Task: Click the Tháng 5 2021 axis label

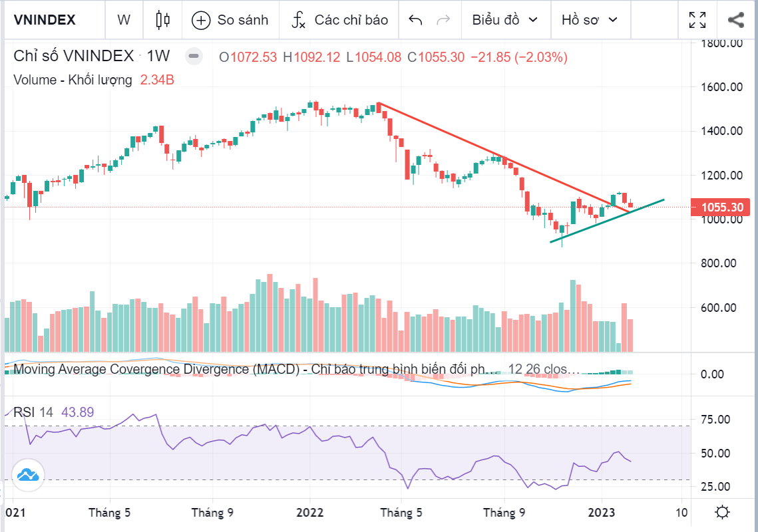Action: pyautogui.click(x=110, y=513)
